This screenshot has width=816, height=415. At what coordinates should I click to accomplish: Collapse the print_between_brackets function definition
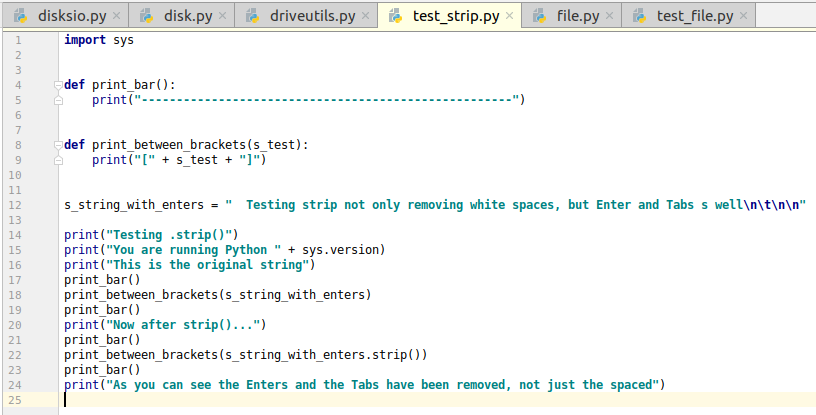[58, 145]
